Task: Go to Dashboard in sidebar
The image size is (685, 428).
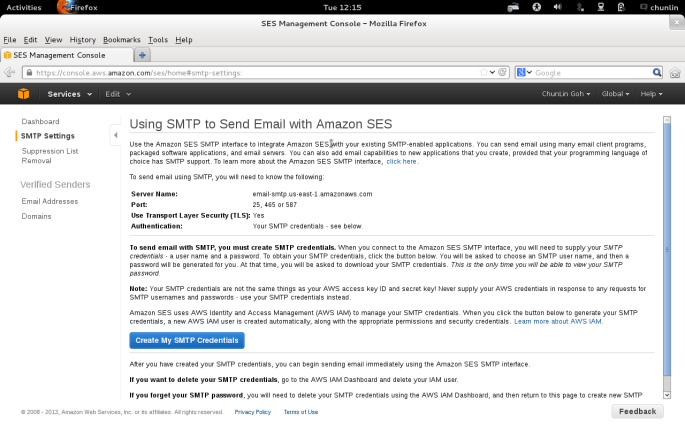Action: click(40, 121)
